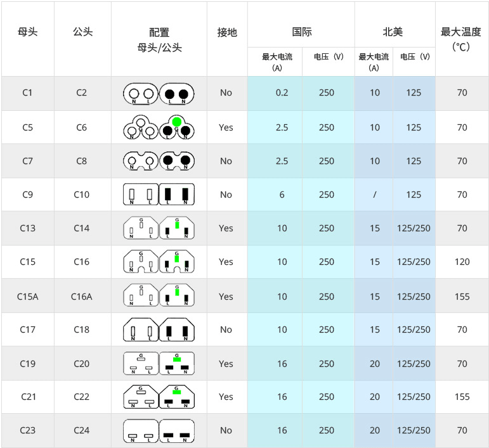The height and width of the screenshot is (448, 489).
Task: Click the No grounding cell in C17 row
Action: coord(226,330)
